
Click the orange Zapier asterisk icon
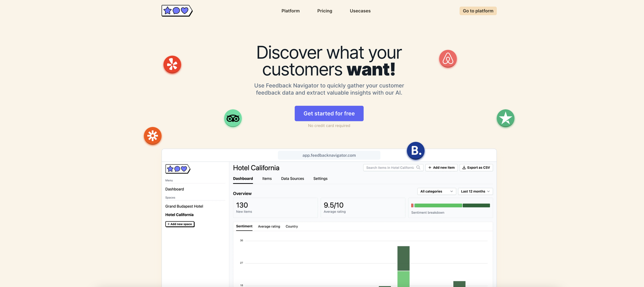[x=153, y=136]
